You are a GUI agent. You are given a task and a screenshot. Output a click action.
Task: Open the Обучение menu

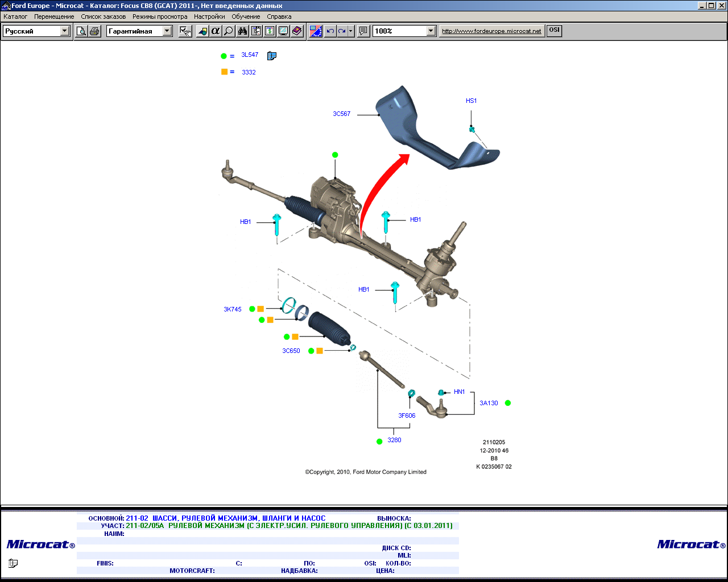246,16
